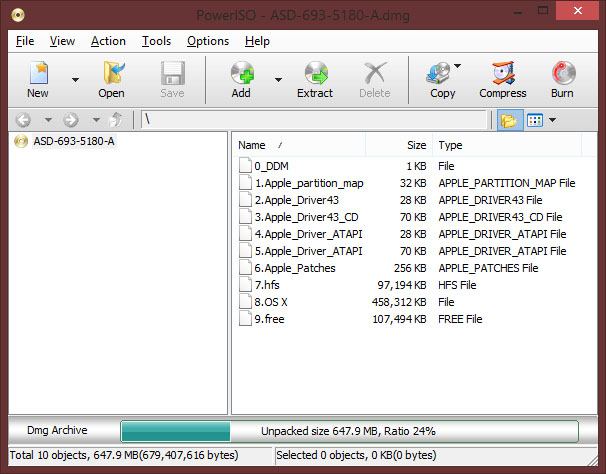Click the file icon beside 8.OS X
This screenshot has height=474, width=606.
[x=245, y=302]
